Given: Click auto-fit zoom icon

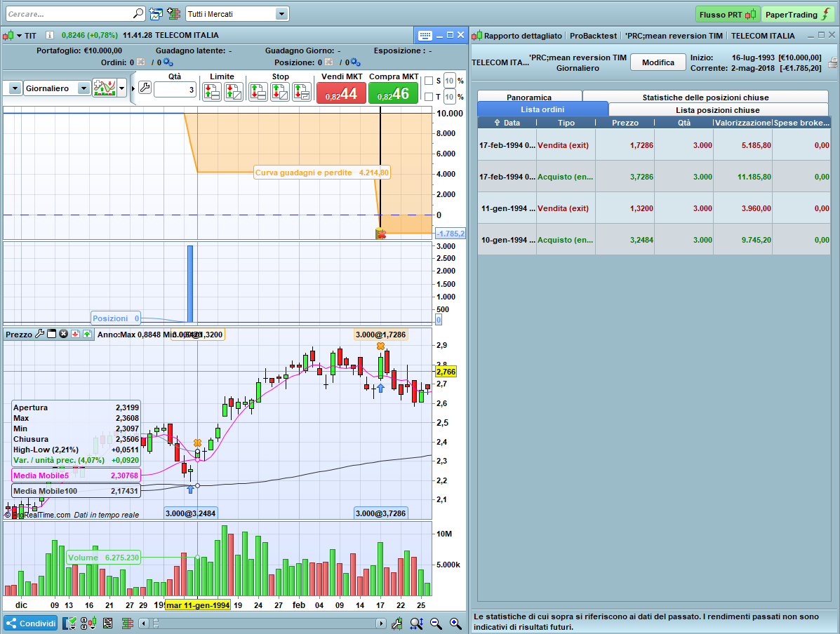Looking at the screenshot, I should [x=416, y=623].
